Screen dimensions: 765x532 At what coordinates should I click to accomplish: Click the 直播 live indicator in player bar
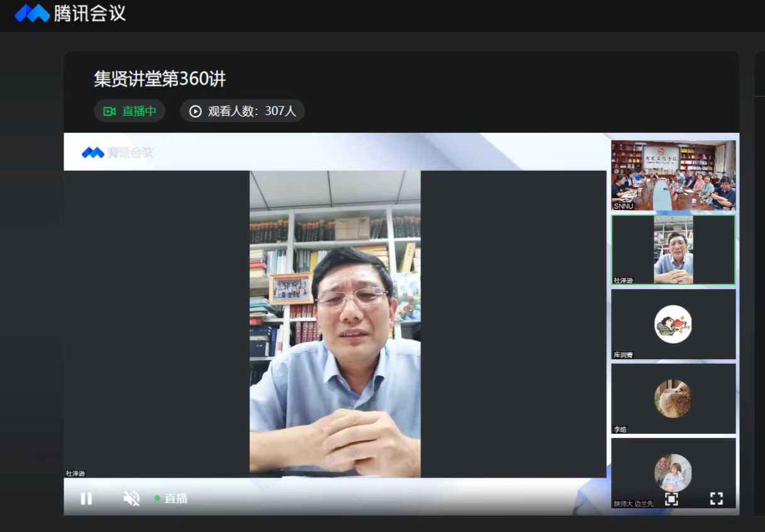tap(171, 499)
